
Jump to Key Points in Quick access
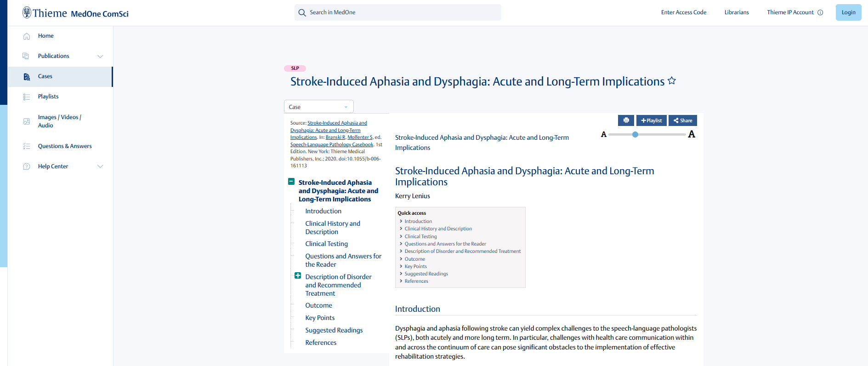click(416, 266)
